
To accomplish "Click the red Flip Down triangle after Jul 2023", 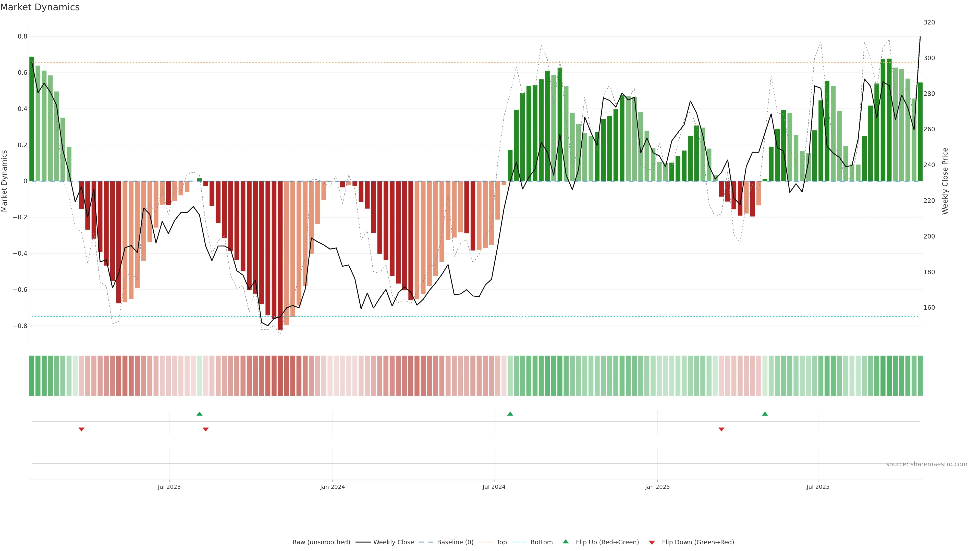I will pyautogui.click(x=206, y=429).
